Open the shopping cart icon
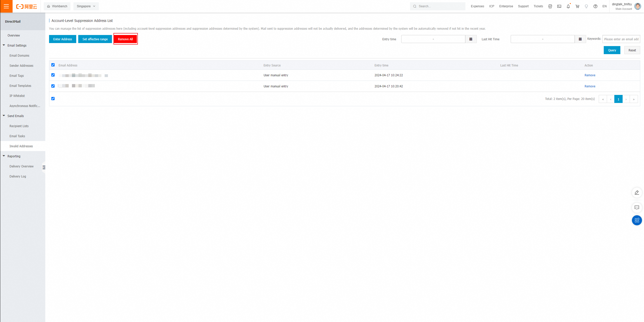Viewport: 644px width, 322px height. click(x=577, y=6)
